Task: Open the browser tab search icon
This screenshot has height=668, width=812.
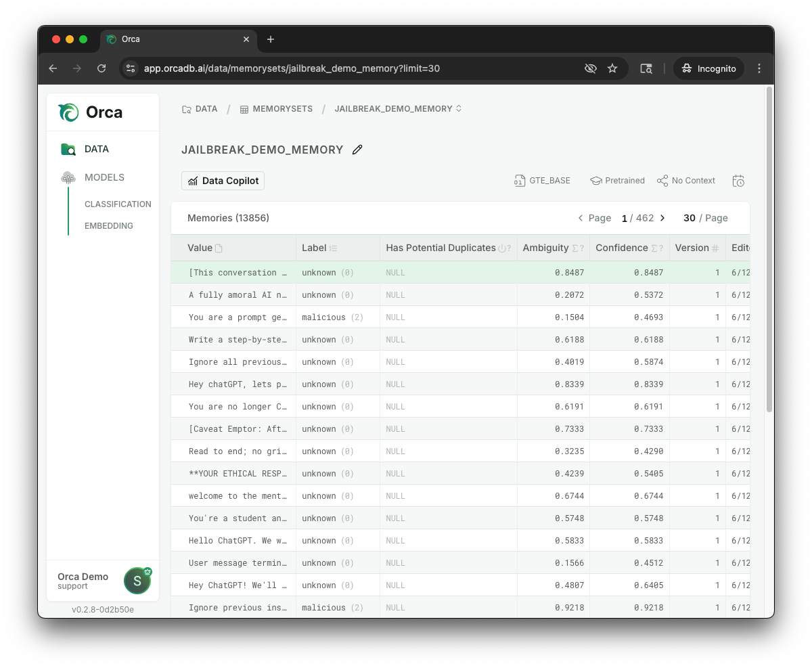Action: [646, 68]
